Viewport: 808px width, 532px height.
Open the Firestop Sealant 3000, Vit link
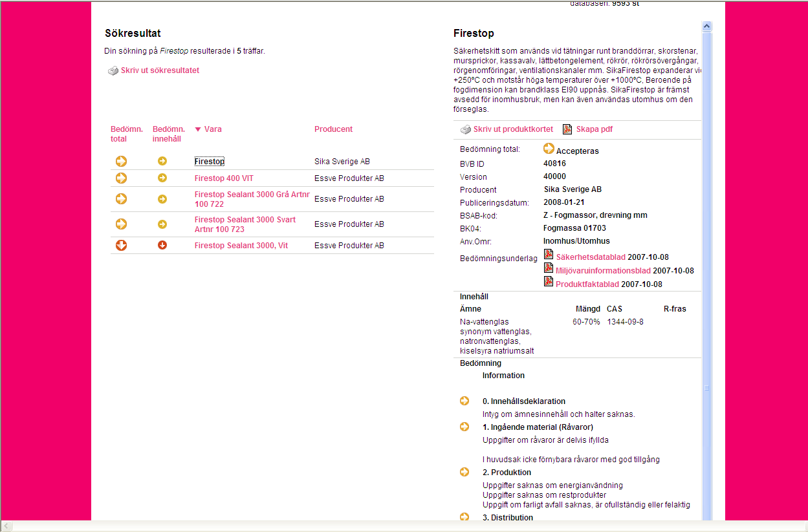(241, 246)
